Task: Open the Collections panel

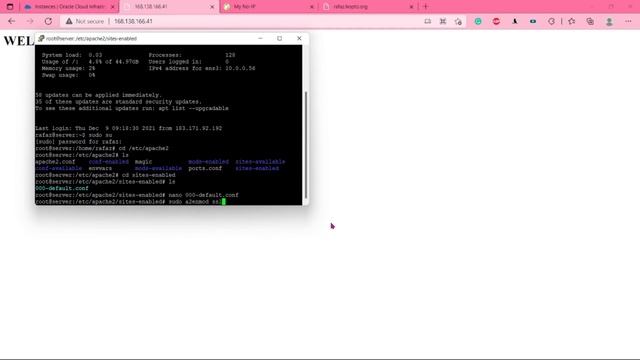Action: [x=590, y=21]
